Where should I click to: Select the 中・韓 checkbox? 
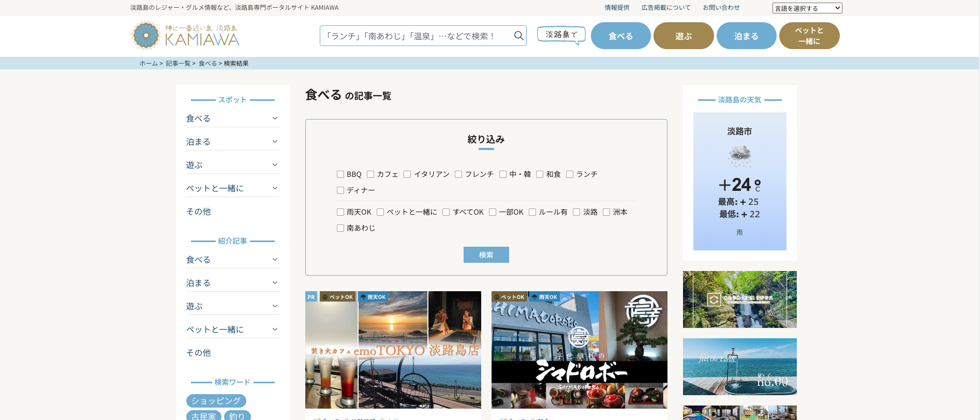coord(503,174)
